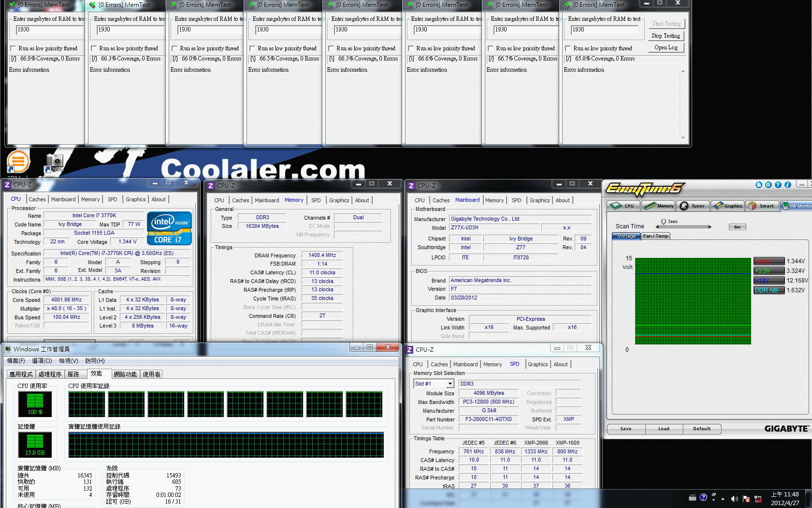Switch EasyTune6 to the CPU chip tab
This screenshot has width=812, height=508.
coord(623,206)
